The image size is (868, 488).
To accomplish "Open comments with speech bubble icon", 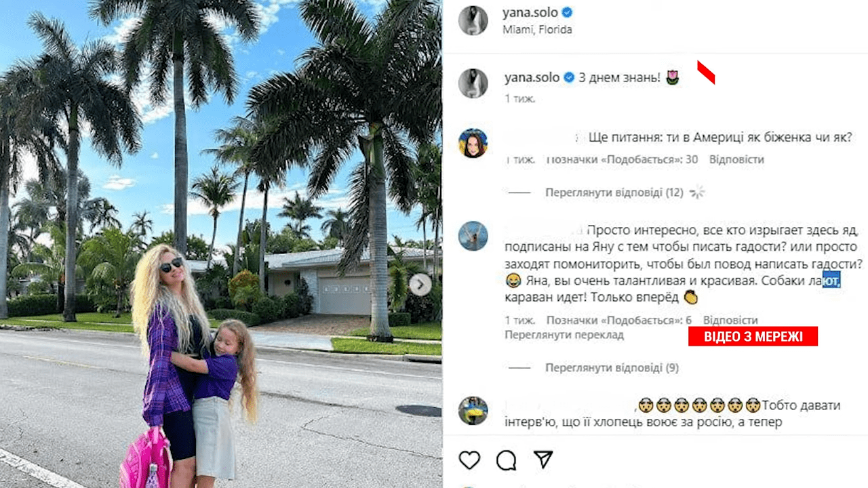I will tap(506, 460).
